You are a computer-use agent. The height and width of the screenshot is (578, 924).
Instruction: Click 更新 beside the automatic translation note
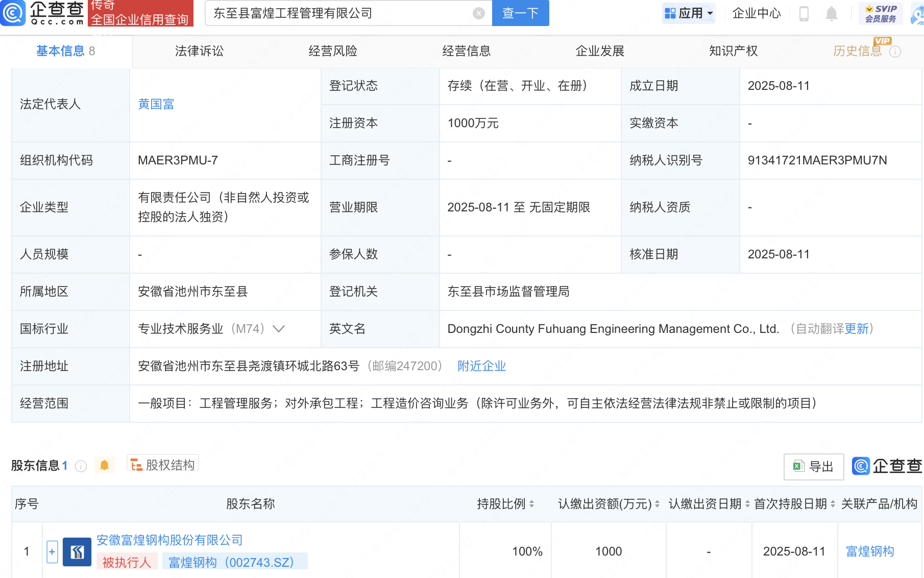(x=857, y=329)
